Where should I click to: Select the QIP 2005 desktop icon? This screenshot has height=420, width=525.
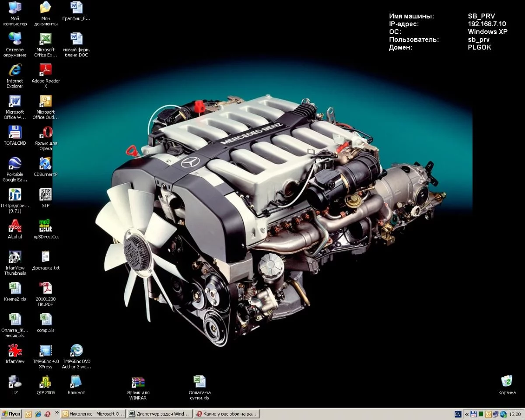click(x=45, y=382)
